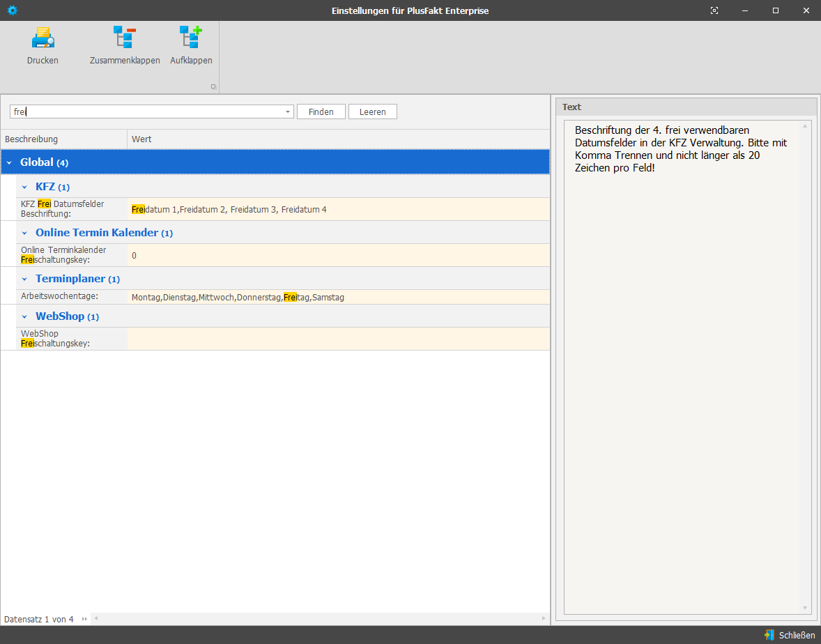Click 'KFZ Frei Datumsfelder Beschriftung:' label
The width and height of the screenshot is (821, 644).
(x=62, y=209)
